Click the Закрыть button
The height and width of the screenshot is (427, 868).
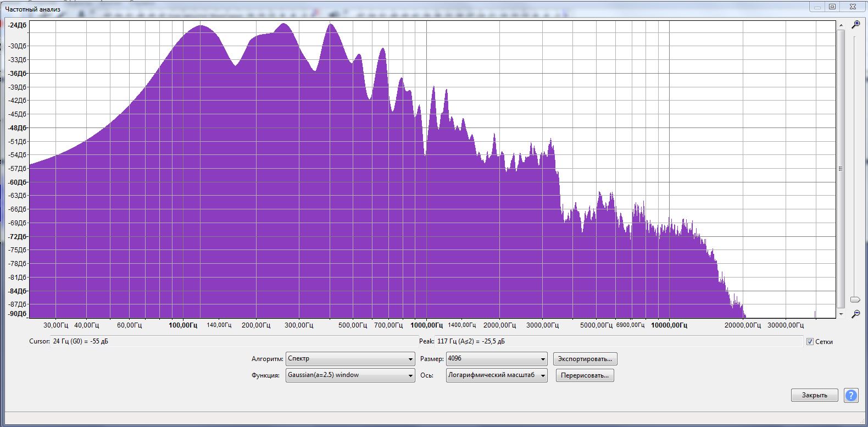pyautogui.click(x=814, y=395)
